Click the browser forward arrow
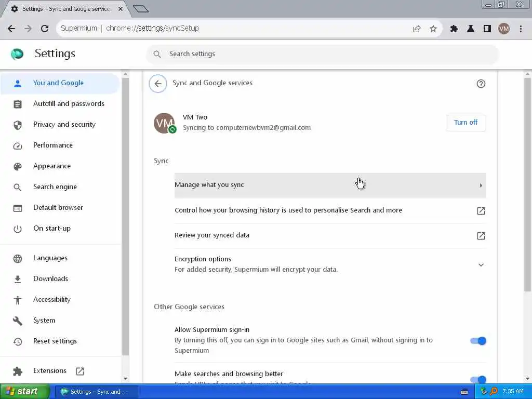Image resolution: width=532 pixels, height=399 pixels. coord(28,29)
